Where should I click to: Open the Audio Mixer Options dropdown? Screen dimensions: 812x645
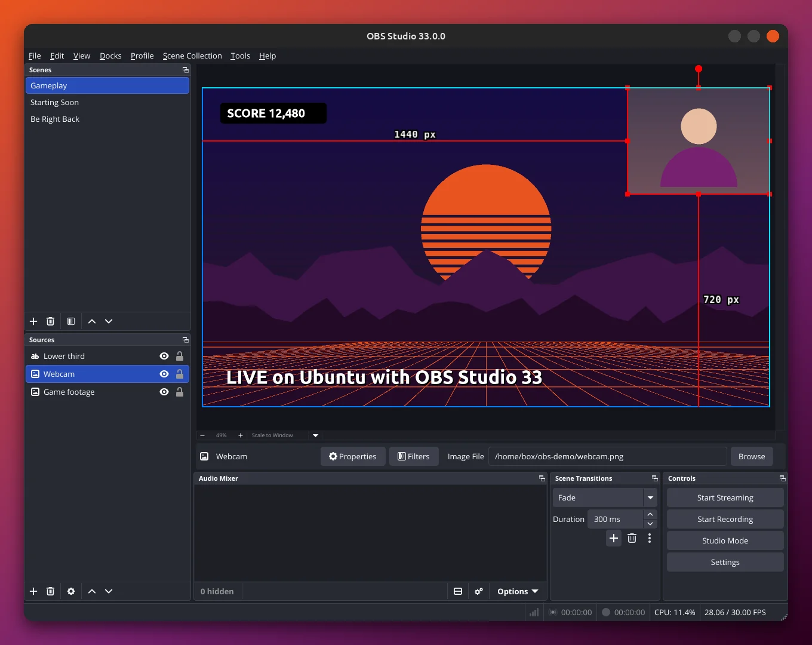518,591
